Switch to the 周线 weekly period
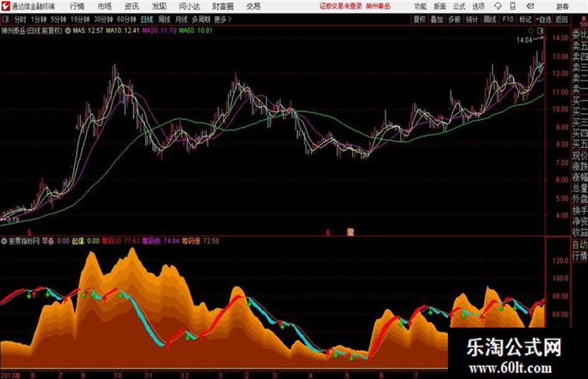Screen dimensions: 588x379 click(164, 19)
